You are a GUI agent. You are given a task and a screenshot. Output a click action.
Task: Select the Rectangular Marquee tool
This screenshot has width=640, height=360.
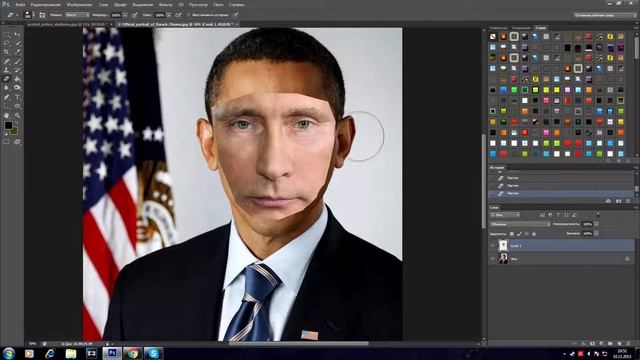[x=7, y=35]
